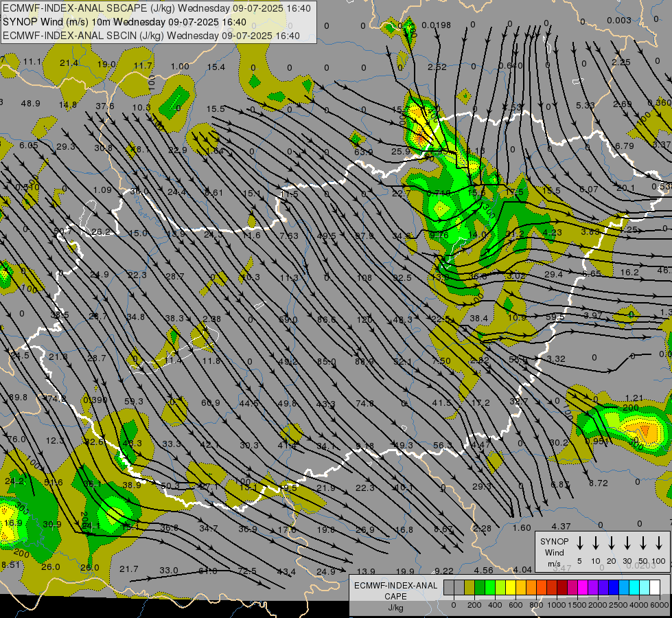Viewport: 672px width, 618px height.
Task: Click the 6000 tick label in CAPE legend
Action: 660,605
